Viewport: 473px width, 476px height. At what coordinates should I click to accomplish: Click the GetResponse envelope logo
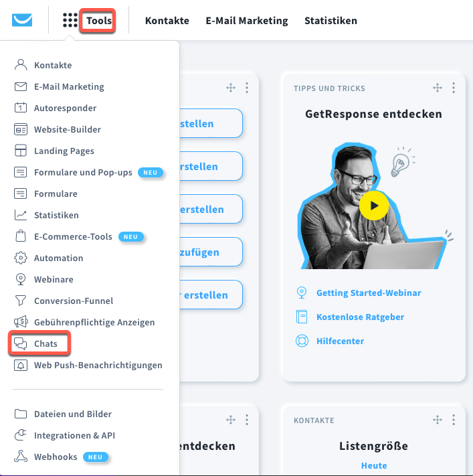(22, 20)
